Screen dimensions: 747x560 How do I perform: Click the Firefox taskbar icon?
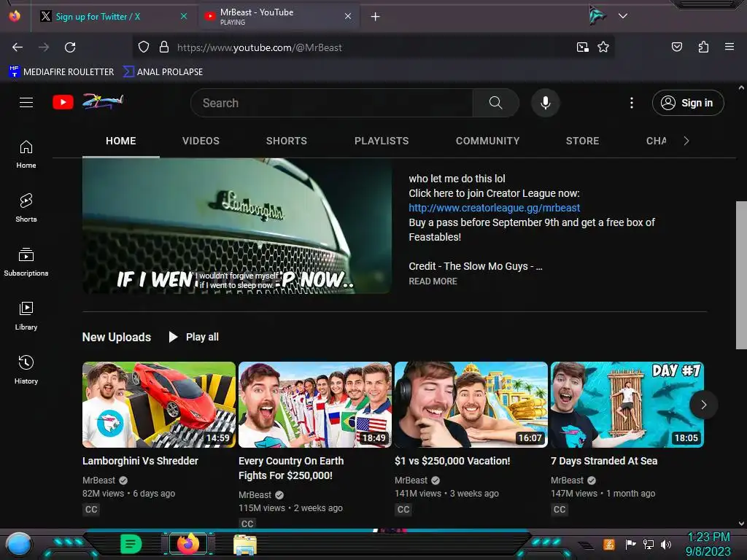pyautogui.click(x=187, y=544)
